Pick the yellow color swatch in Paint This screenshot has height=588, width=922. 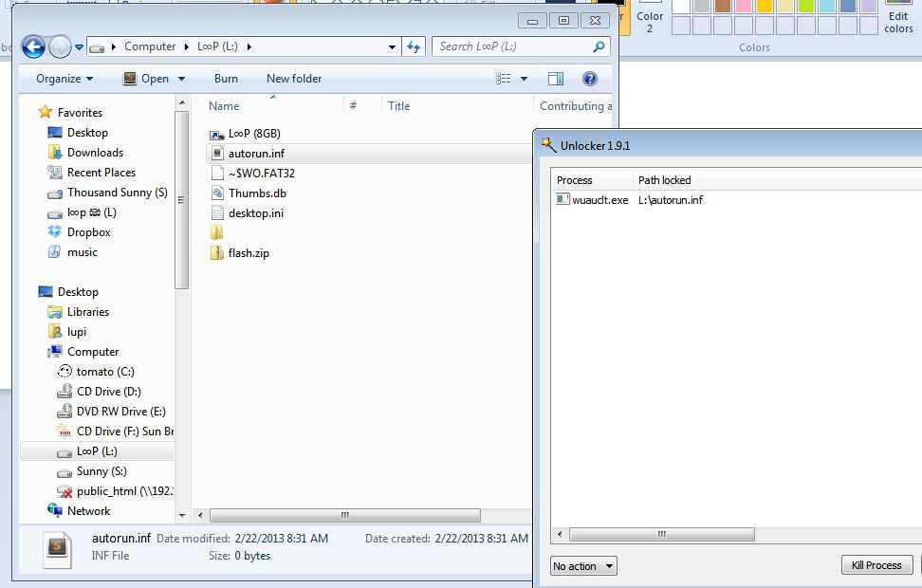pos(764,6)
